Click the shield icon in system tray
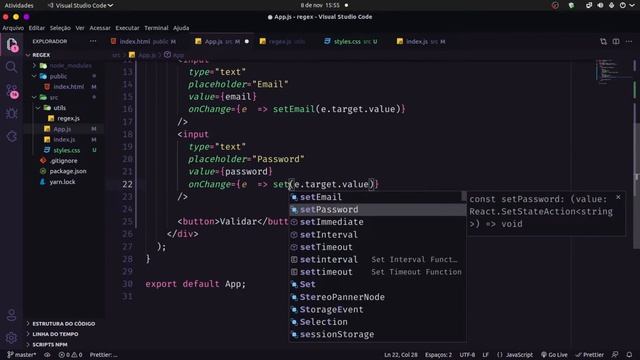The width and height of the screenshot is (640, 360). (571, 5)
